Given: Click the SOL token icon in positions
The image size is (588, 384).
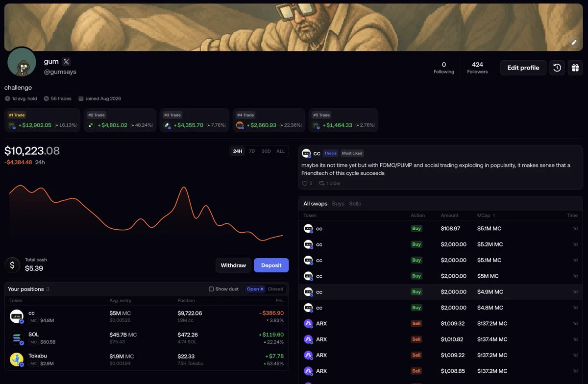Looking at the screenshot, I should (17, 338).
